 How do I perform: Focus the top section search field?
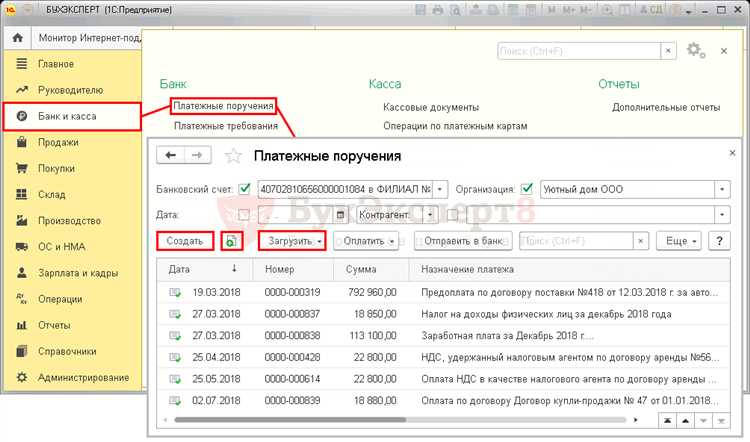[579, 51]
